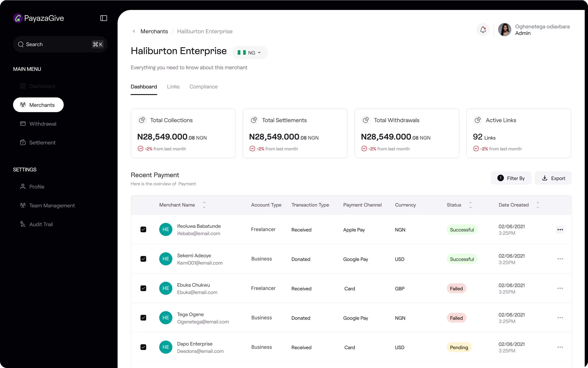This screenshot has width=588, height=368.
Task: Sort by Merchant Name column arrows
Action: point(204,205)
